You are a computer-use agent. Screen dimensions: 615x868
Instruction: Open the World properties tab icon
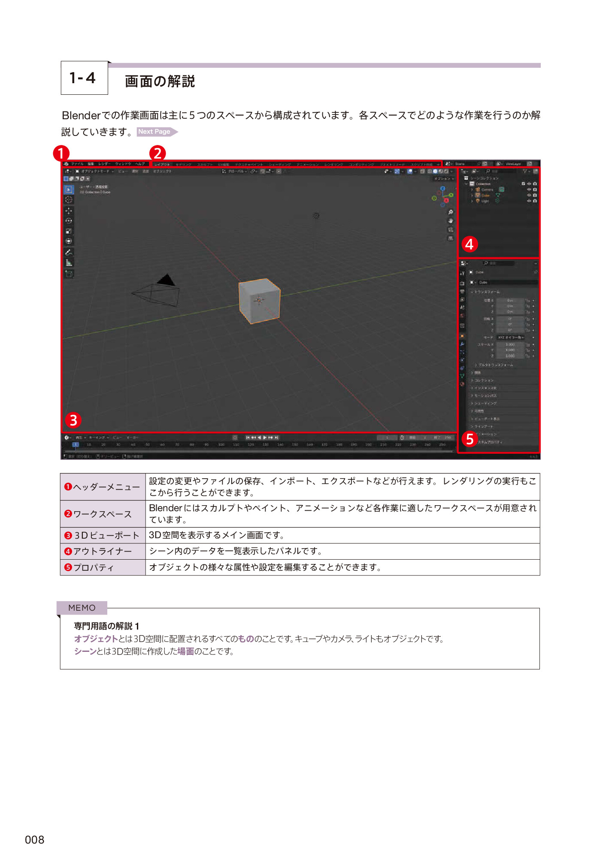tap(462, 316)
